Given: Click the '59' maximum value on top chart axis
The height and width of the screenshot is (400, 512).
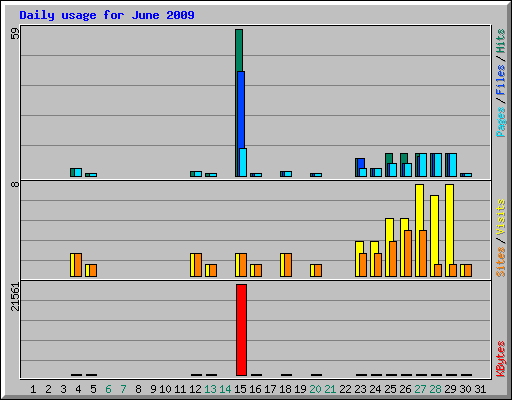Looking at the screenshot, I should [x=15, y=33].
